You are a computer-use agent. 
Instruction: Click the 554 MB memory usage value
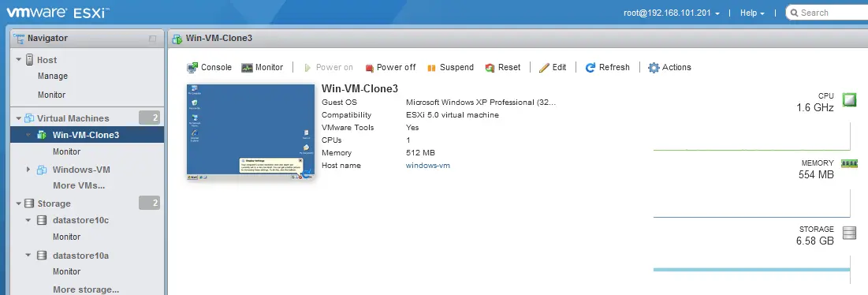pyautogui.click(x=816, y=175)
